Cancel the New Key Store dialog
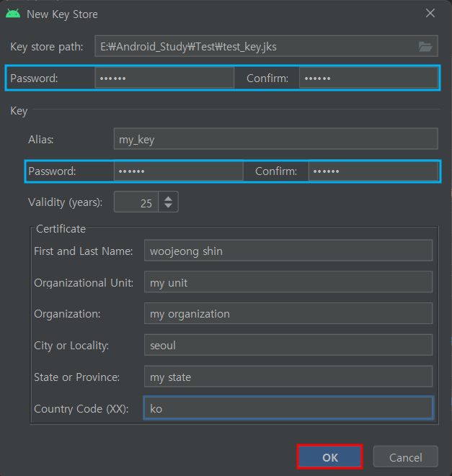Image resolution: width=452 pixels, height=476 pixels. pos(405,457)
